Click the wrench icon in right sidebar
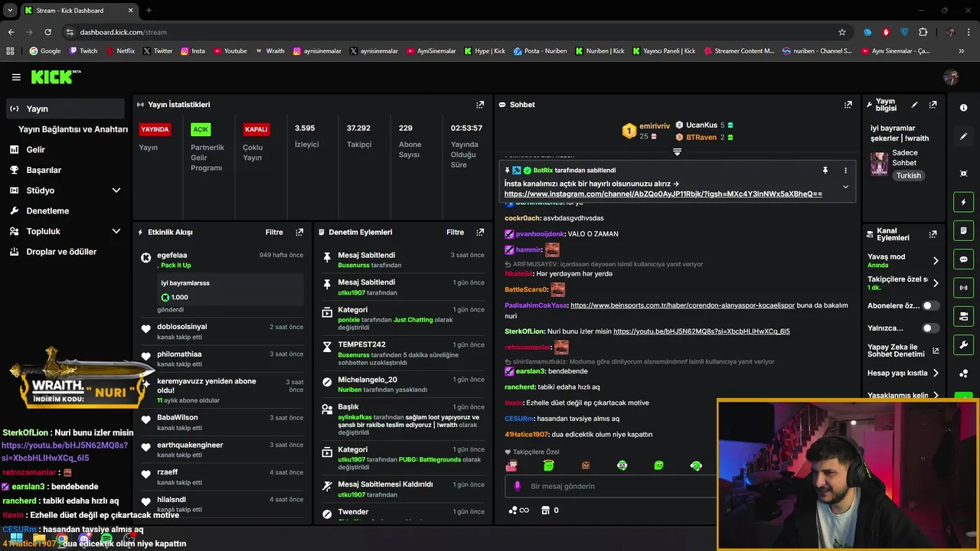The height and width of the screenshot is (551, 980). 963,344
